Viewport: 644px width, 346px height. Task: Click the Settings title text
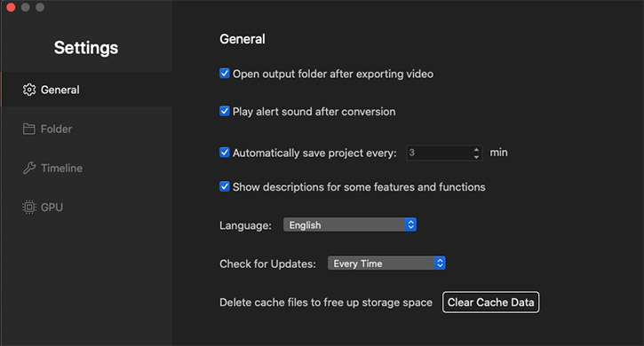point(86,48)
